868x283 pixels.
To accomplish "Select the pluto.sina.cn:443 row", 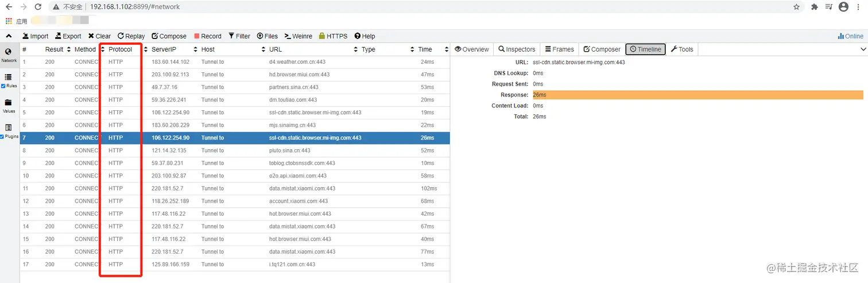I will point(235,150).
